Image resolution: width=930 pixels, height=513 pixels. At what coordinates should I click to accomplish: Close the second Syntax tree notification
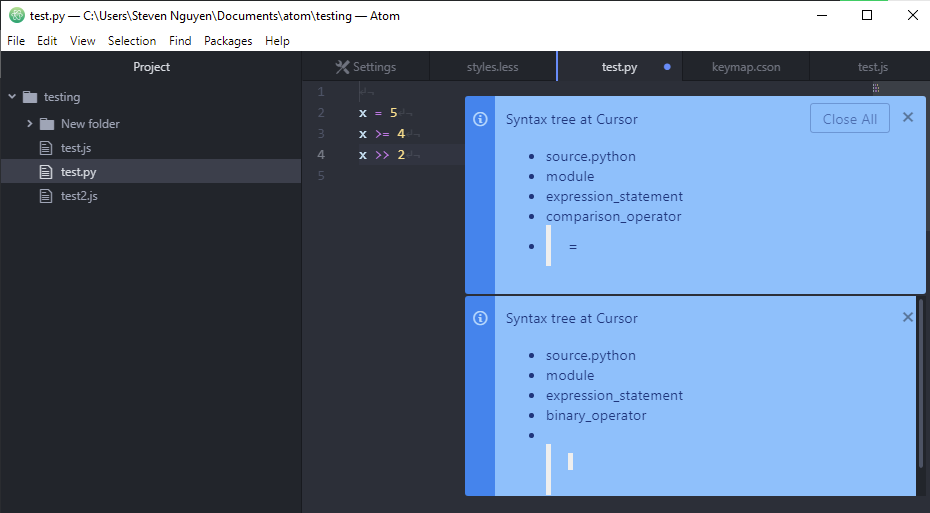click(907, 317)
